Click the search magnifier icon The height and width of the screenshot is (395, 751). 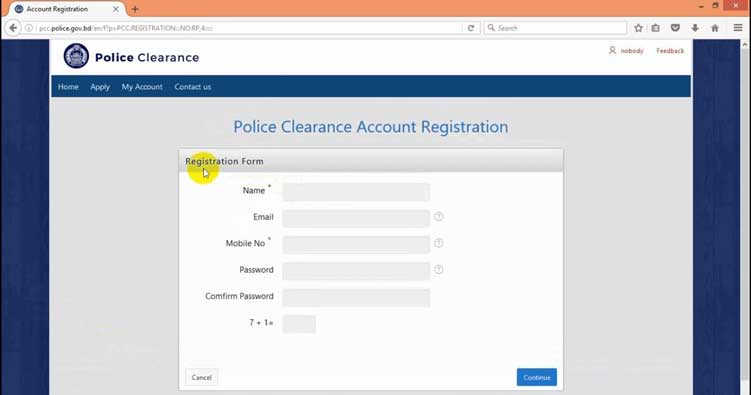point(491,28)
